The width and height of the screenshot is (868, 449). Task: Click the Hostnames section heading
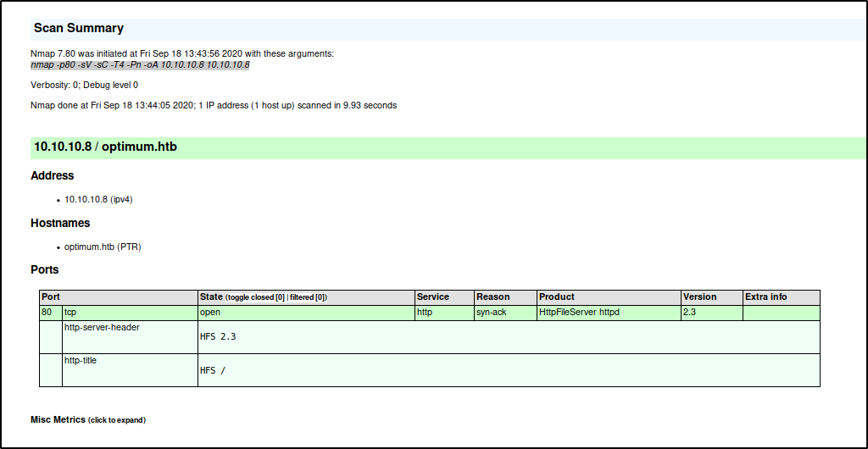tap(60, 224)
